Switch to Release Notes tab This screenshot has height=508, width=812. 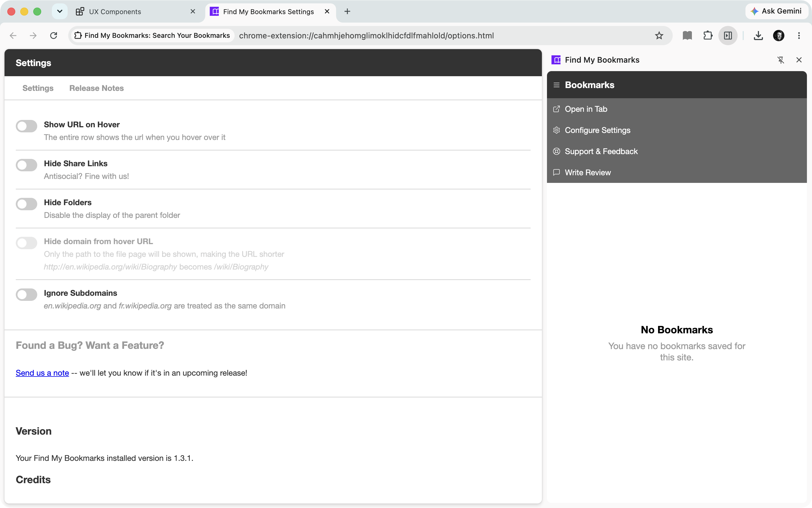coord(97,88)
